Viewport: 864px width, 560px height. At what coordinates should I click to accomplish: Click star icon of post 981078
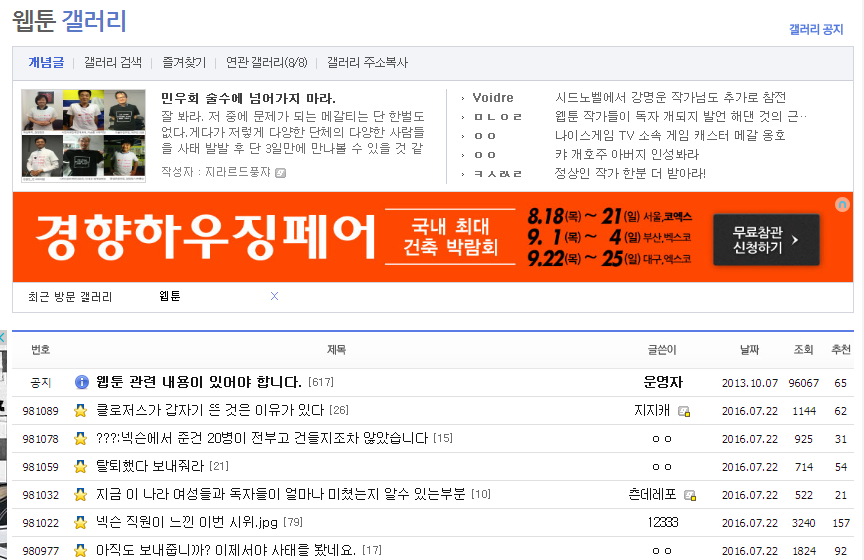click(x=80, y=438)
